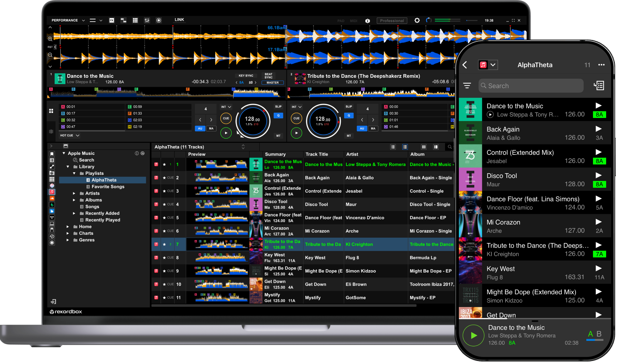
Task: Open the browser search magnifier icon
Action: (x=450, y=147)
